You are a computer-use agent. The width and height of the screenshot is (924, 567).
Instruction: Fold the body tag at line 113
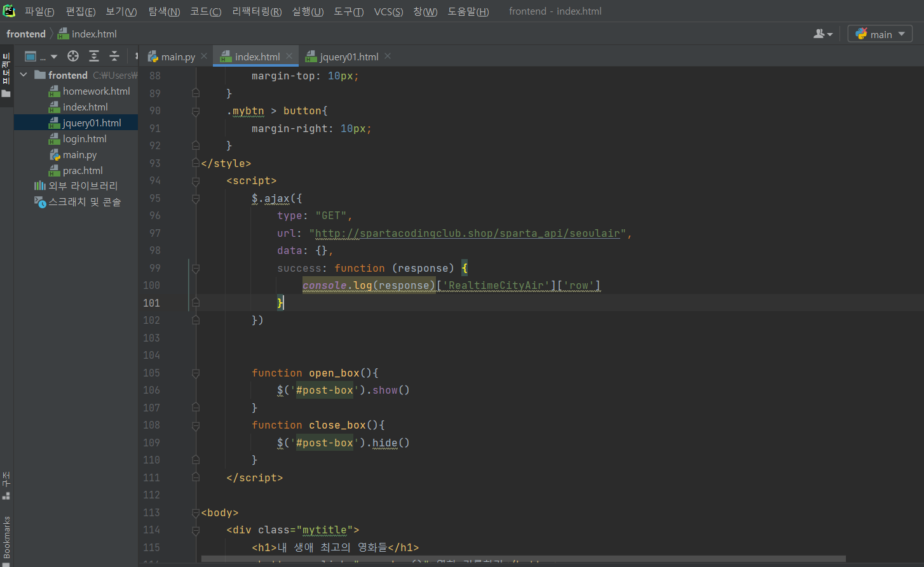tap(196, 512)
